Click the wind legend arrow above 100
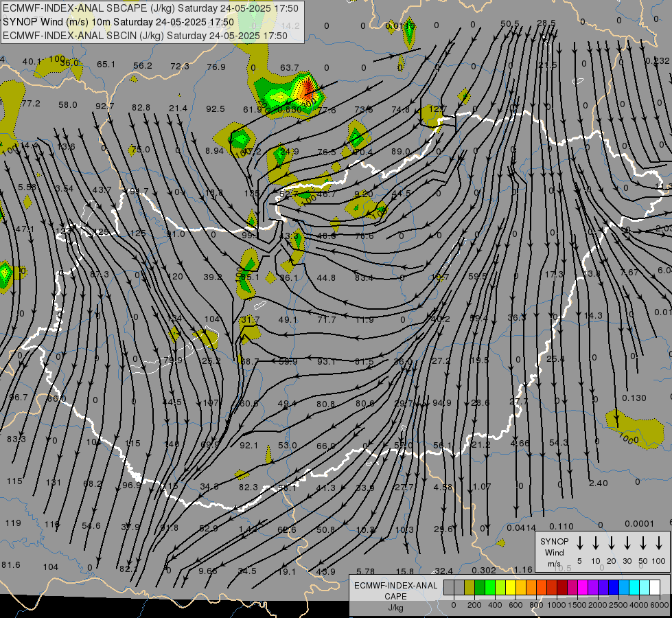The image size is (672, 618). coord(659,543)
